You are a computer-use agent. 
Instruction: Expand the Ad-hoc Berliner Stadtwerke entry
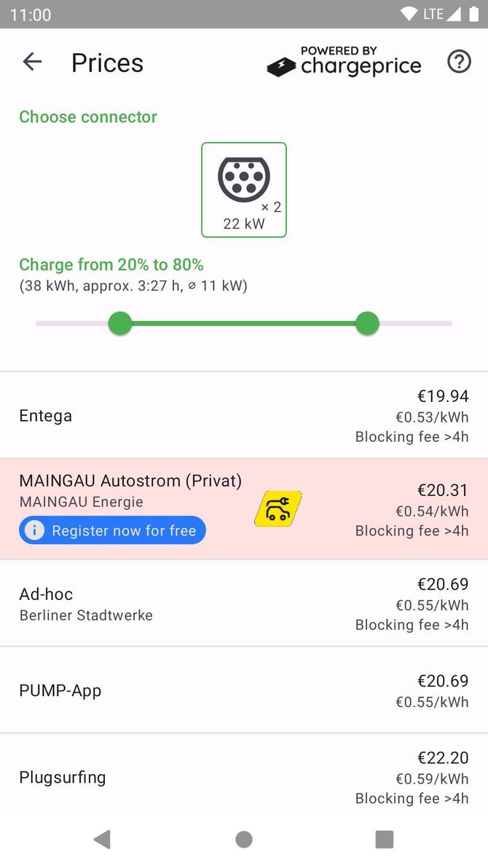coord(244,604)
